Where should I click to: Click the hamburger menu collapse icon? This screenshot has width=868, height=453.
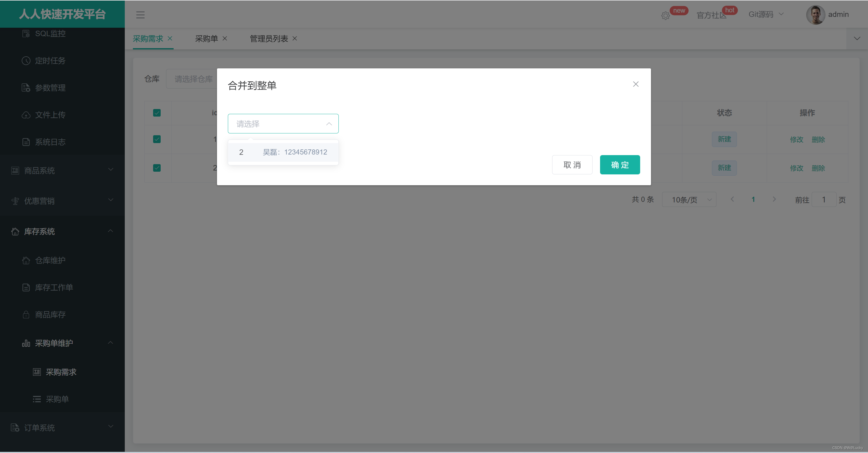(140, 15)
